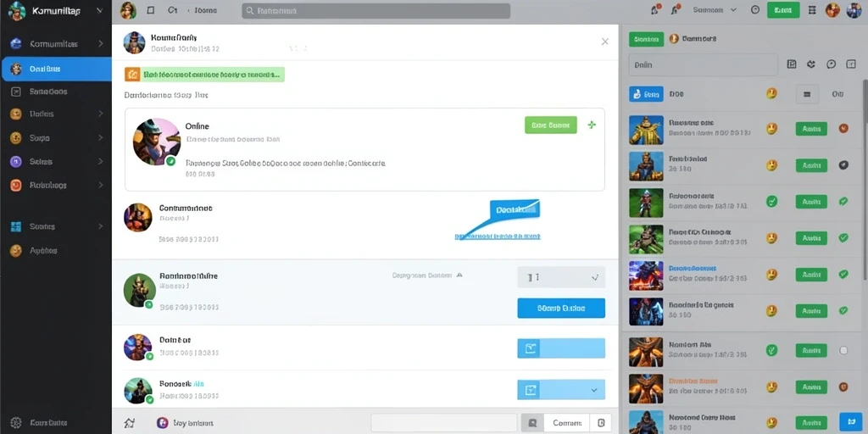
Task: Click the green button in the Online card
Action: pos(551,125)
